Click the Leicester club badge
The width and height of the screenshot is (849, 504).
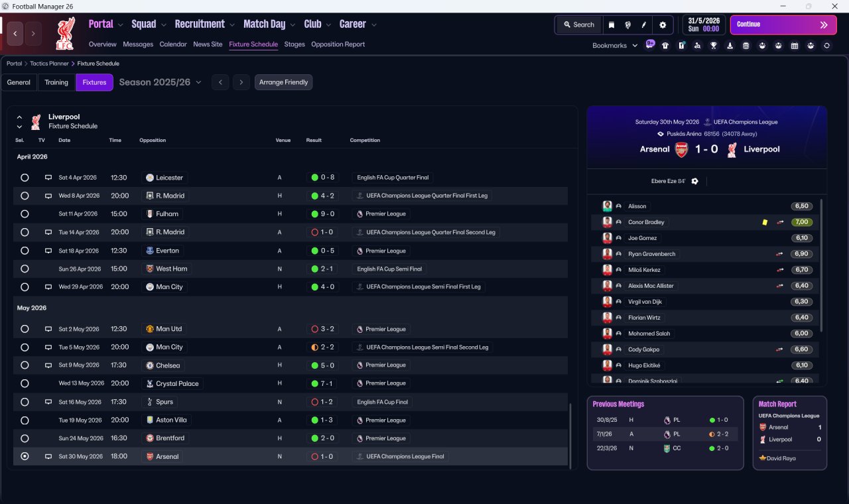click(x=150, y=178)
